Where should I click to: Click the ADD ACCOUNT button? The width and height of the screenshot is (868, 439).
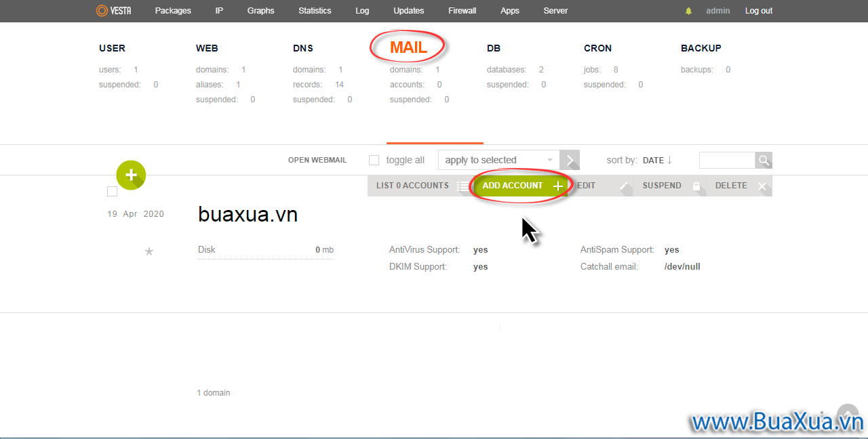tap(521, 186)
